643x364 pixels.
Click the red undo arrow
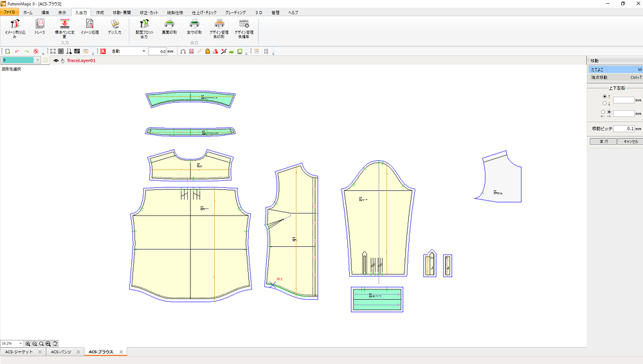click(x=17, y=51)
